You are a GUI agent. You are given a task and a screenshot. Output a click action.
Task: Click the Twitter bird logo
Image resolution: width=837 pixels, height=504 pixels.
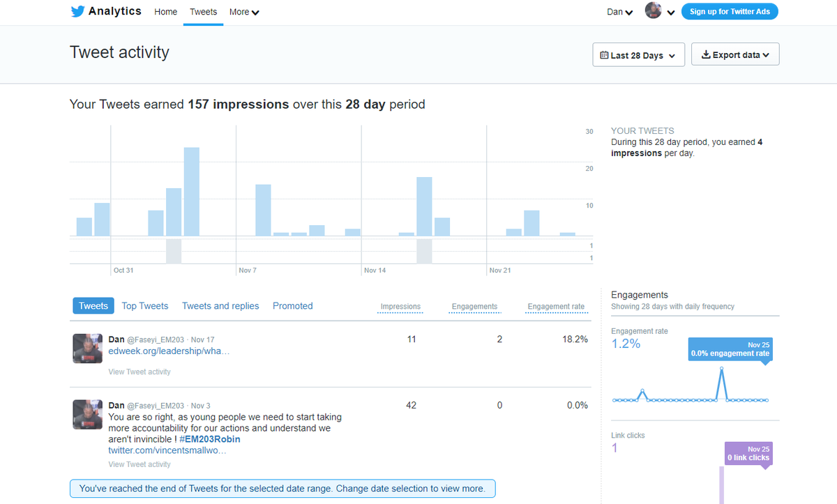point(77,12)
